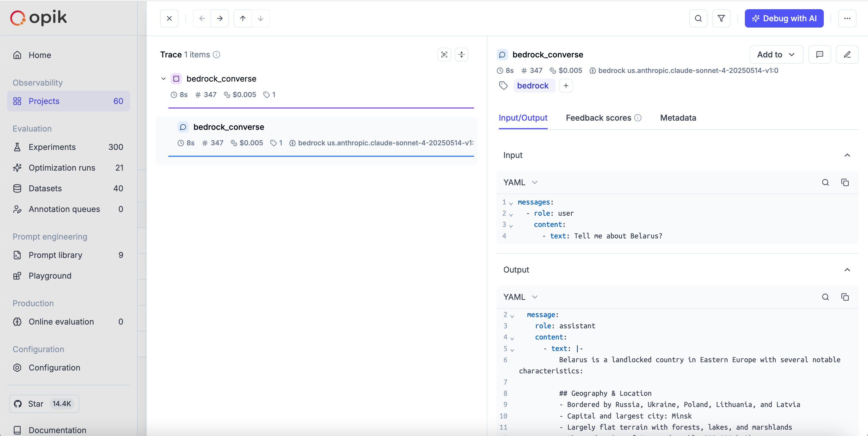
Task: Switch to the Metadata tab
Action: tap(678, 118)
